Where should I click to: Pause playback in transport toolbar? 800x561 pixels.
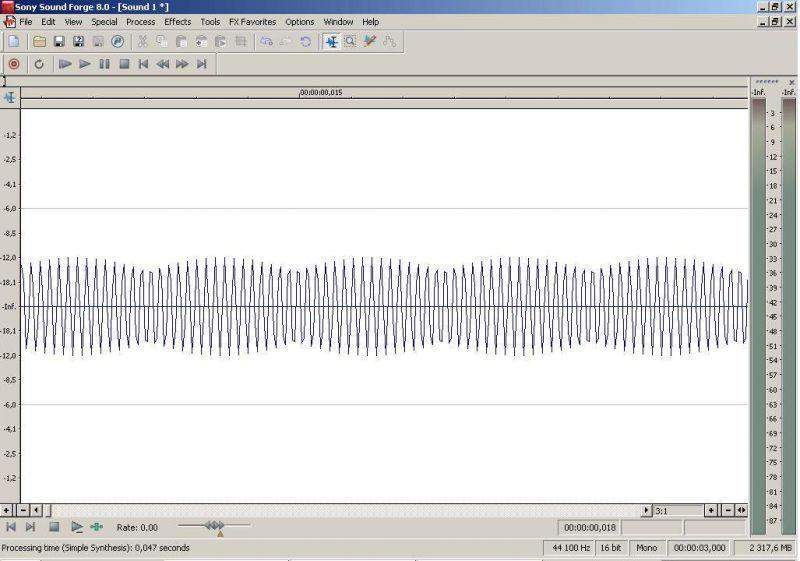coord(105,64)
